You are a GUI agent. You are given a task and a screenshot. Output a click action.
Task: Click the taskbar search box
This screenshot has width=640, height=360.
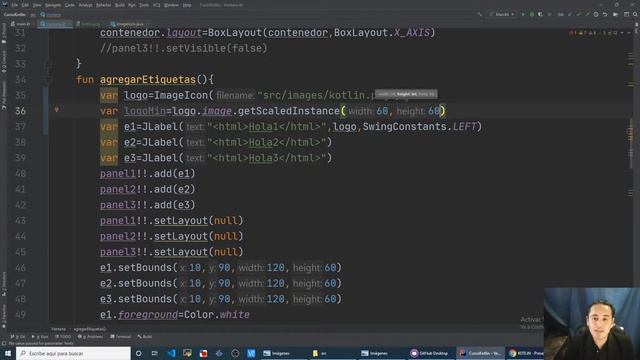point(73,353)
